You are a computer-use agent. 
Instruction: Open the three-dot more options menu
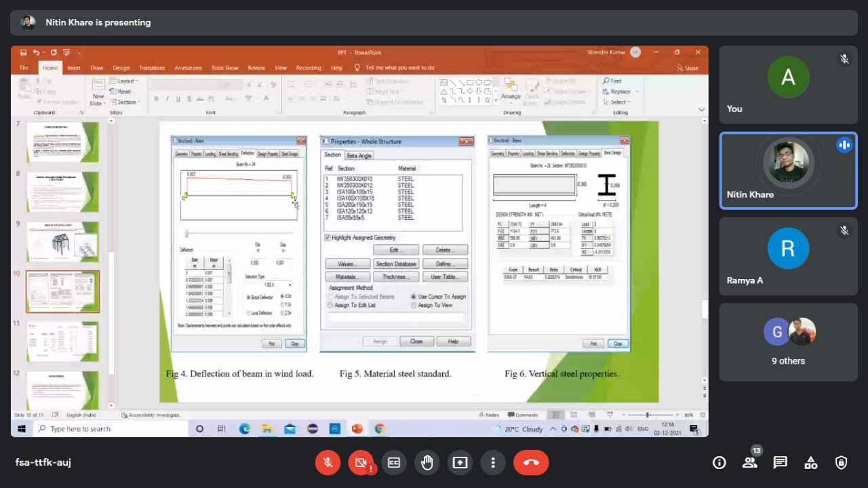[x=493, y=462]
